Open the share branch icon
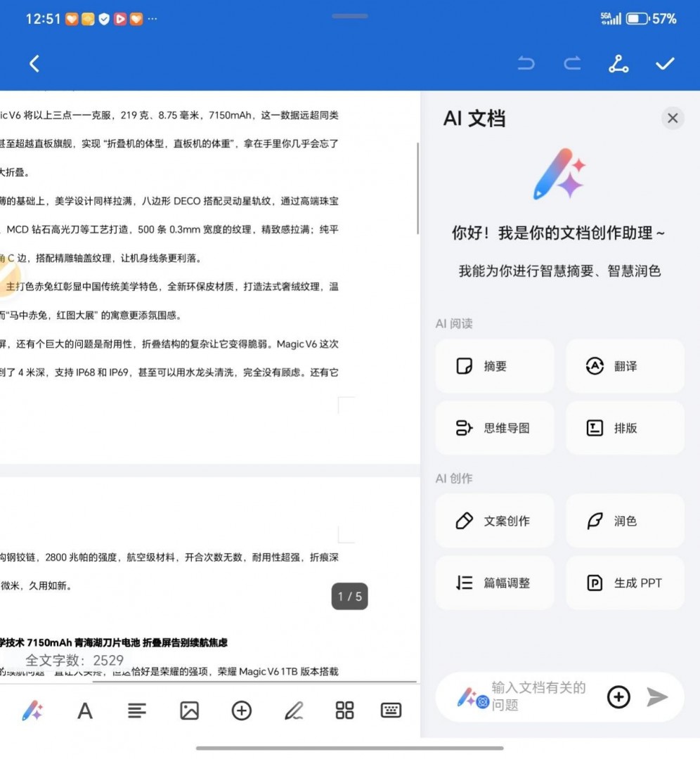Screen dimensions: 700x759 pyautogui.click(x=618, y=63)
